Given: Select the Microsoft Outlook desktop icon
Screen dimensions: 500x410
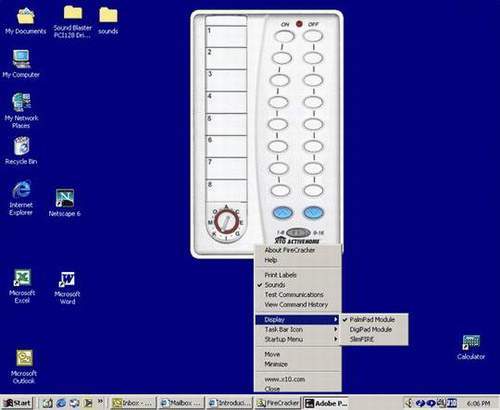Looking at the screenshot, I should (24, 367).
